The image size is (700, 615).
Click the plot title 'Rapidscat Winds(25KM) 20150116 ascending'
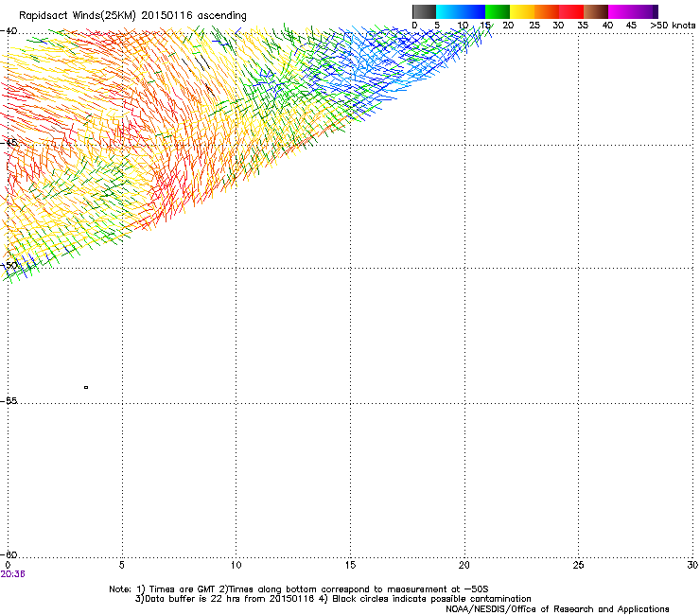(132, 16)
